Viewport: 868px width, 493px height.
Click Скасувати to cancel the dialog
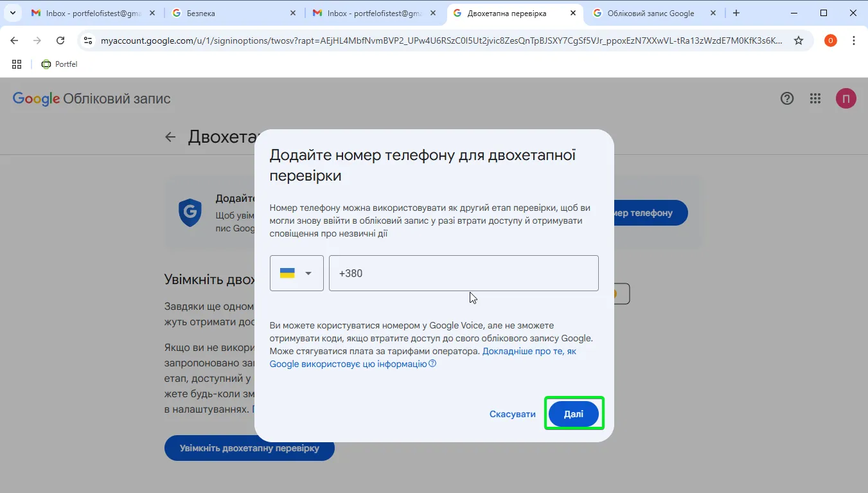(512, 414)
